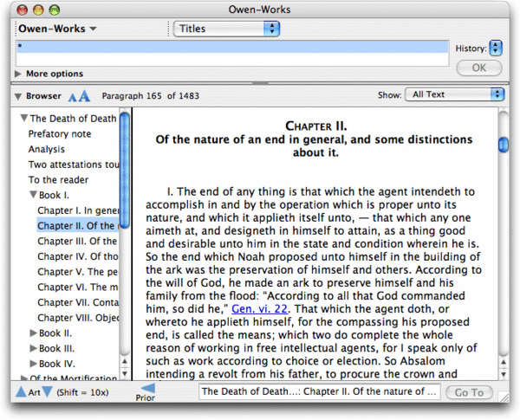Screen dimensions: 520x420
Task: Open the Owen-Works module menu
Action: [x=57, y=29]
